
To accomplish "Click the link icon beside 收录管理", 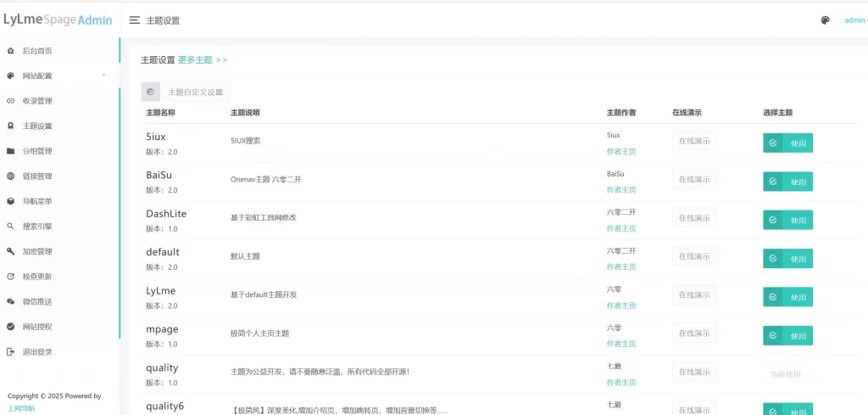I will coord(10,101).
